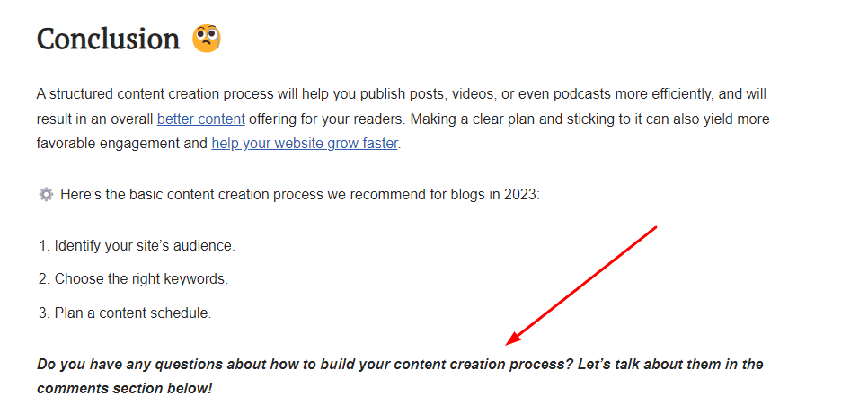Screen dimensions: 868x414
Task: Click the gear emoji before "Here's the basic"
Action: click(x=46, y=194)
